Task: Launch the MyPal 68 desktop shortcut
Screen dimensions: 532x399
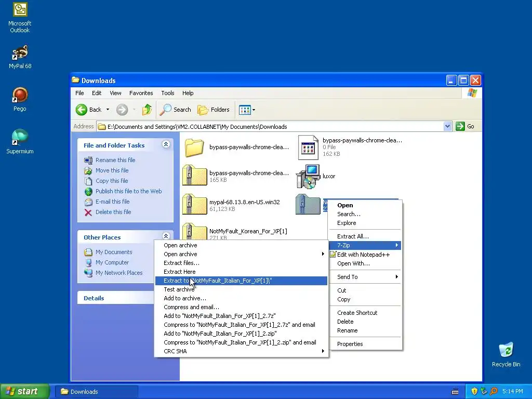Action: pyautogui.click(x=20, y=57)
